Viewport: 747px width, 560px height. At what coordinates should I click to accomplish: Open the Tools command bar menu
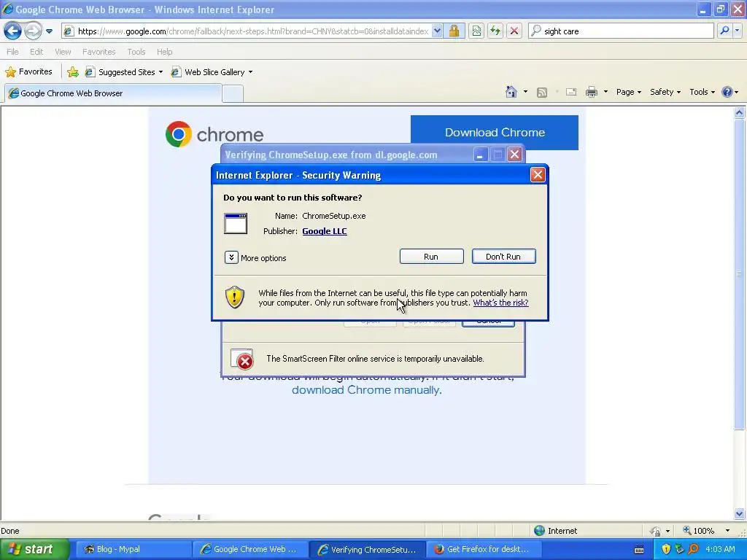[x=702, y=92]
